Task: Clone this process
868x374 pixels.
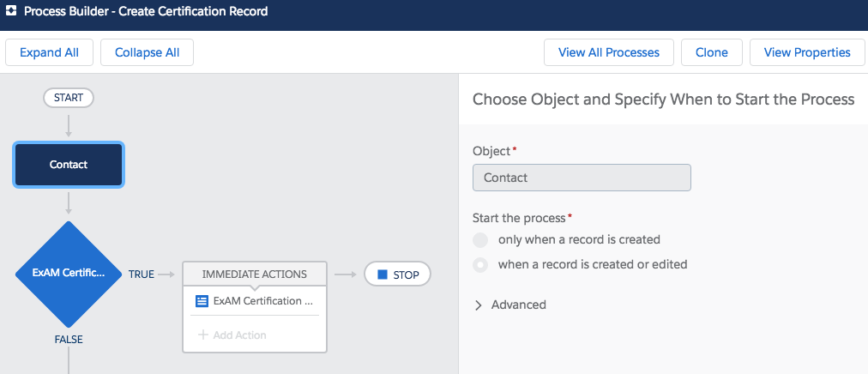Action: pos(712,52)
